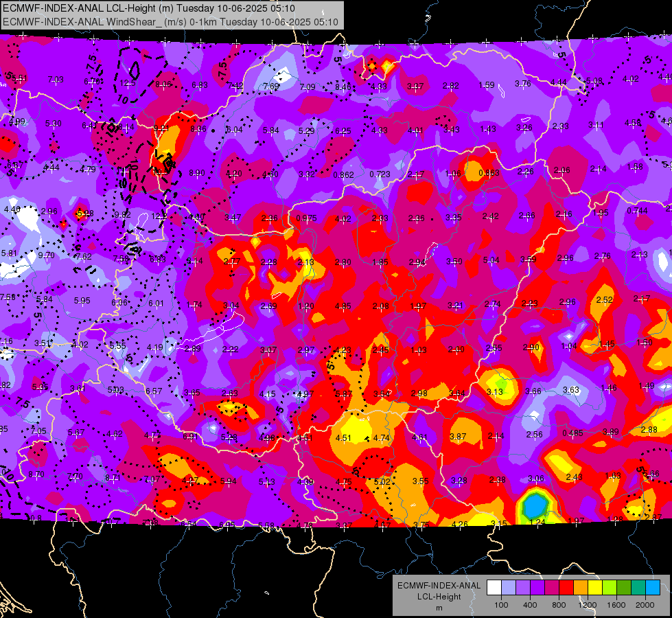
Task: Click the wind shear value 6.57
Action: pos(154,391)
